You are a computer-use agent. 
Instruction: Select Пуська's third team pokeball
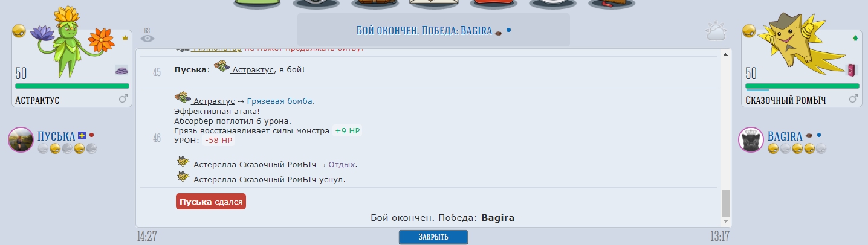click(x=67, y=148)
